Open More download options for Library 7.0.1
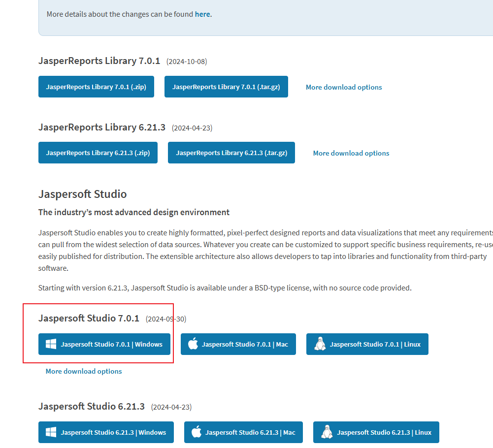 [x=344, y=88]
